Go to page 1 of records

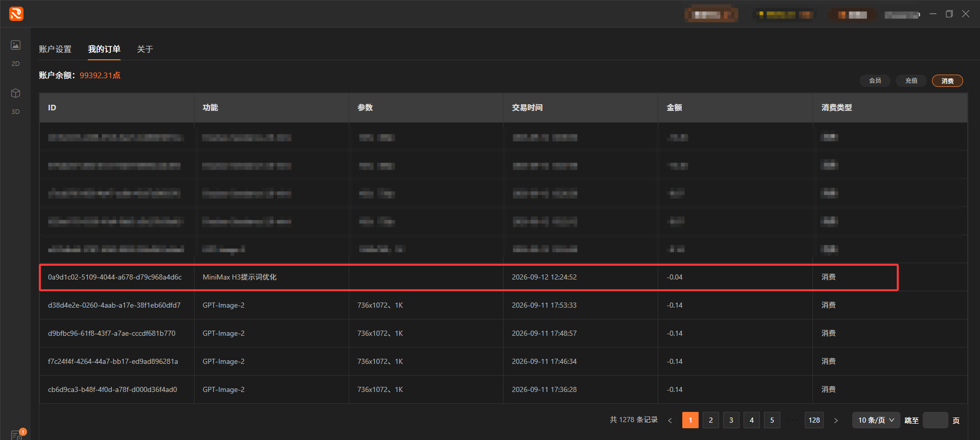point(690,420)
